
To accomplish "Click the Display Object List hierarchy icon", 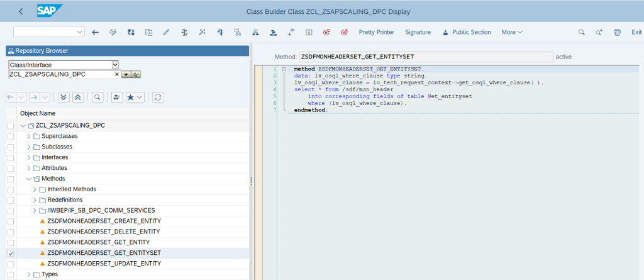I will click(255, 32).
